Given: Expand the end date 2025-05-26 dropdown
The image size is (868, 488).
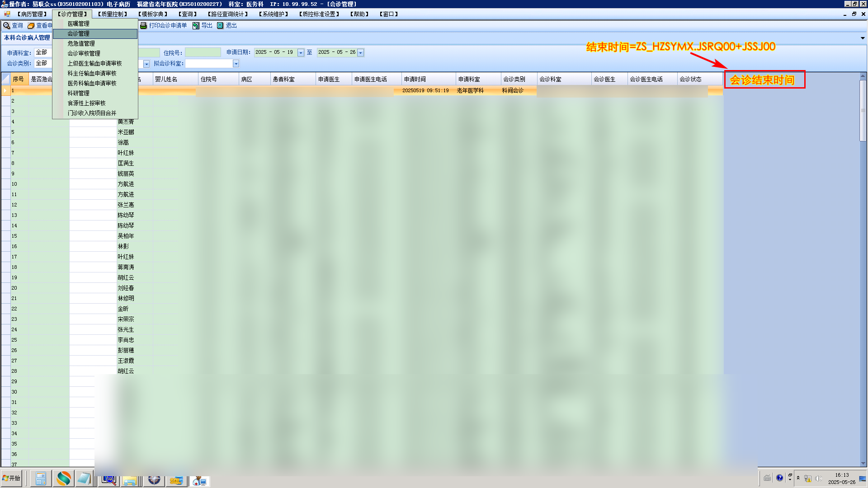Looking at the screenshot, I should pos(360,53).
